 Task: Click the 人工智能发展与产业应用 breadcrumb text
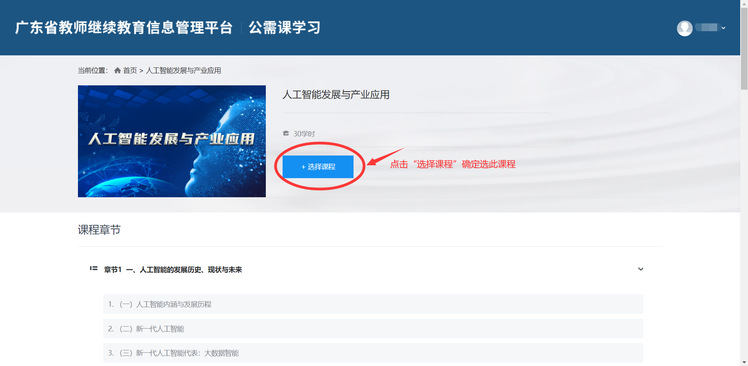tap(183, 71)
